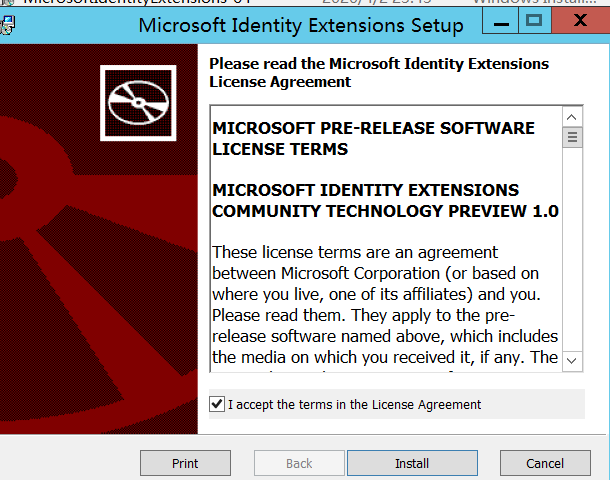Cancel the Identity Extensions setup
Viewport: 610px width, 480px height.
click(x=545, y=463)
